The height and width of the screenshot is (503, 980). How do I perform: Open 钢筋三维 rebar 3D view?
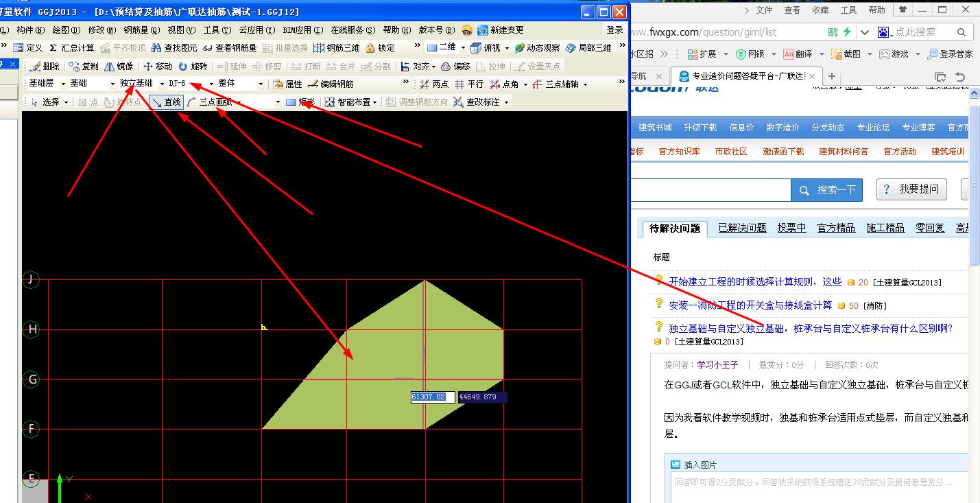coord(337,48)
